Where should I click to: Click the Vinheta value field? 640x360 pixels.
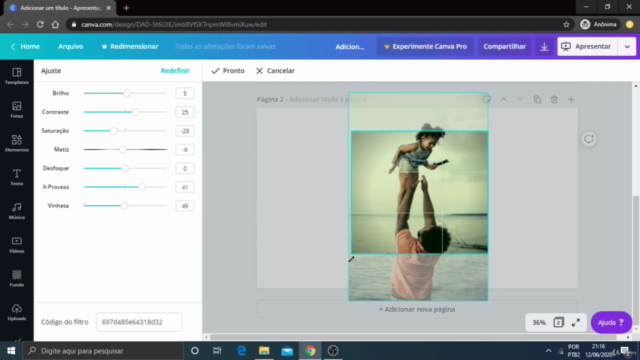point(185,206)
